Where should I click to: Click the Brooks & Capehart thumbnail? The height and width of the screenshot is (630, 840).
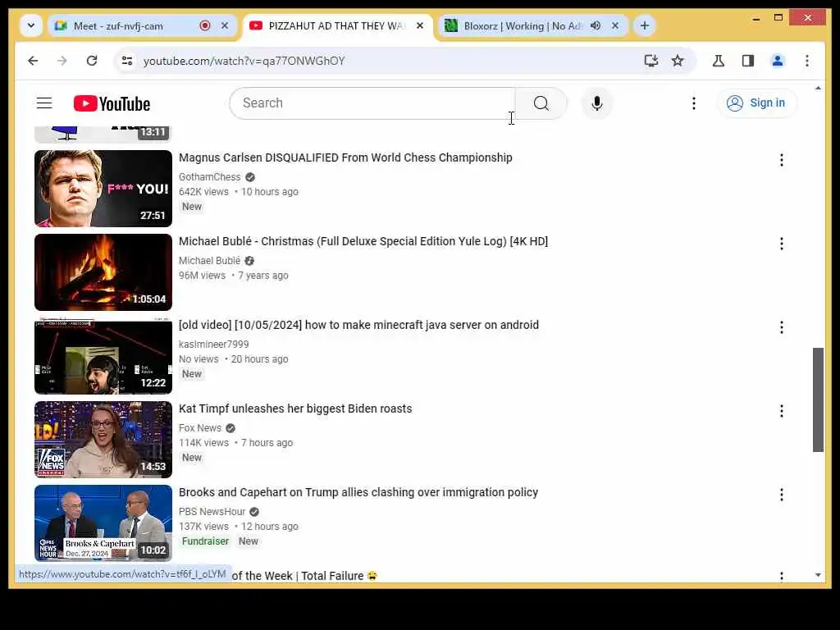click(103, 523)
